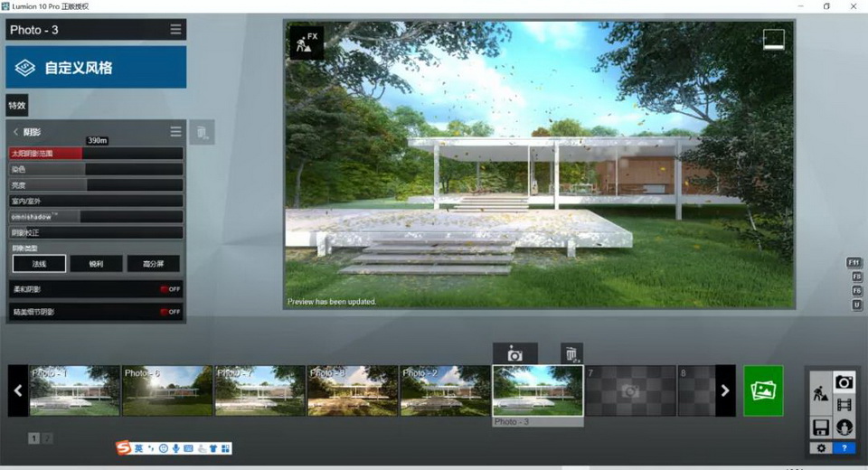Switch to Movie mode with the film strip icon
The height and width of the screenshot is (470, 868).
[844, 405]
